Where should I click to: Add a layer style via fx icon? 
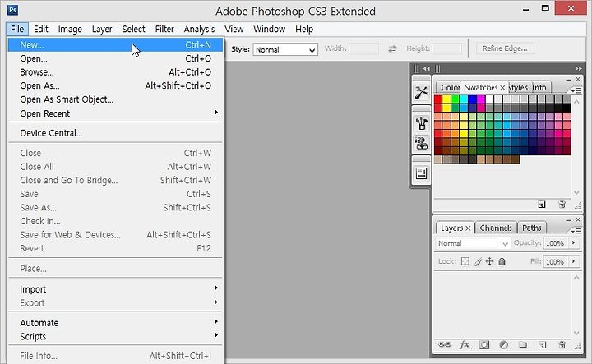pos(465,344)
